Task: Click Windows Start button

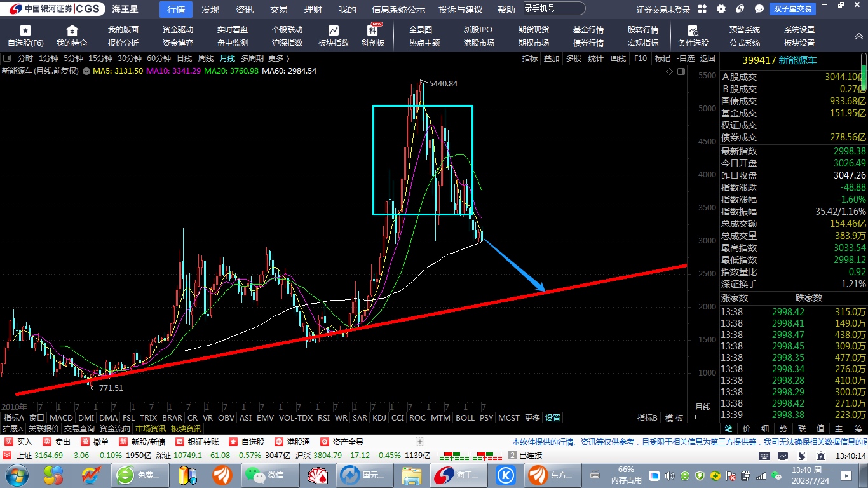Action: pyautogui.click(x=15, y=475)
